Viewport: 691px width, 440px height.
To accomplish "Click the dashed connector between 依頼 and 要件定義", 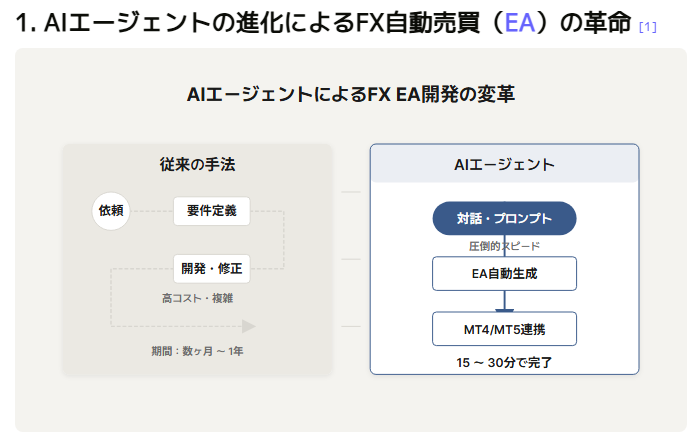I will [x=152, y=211].
